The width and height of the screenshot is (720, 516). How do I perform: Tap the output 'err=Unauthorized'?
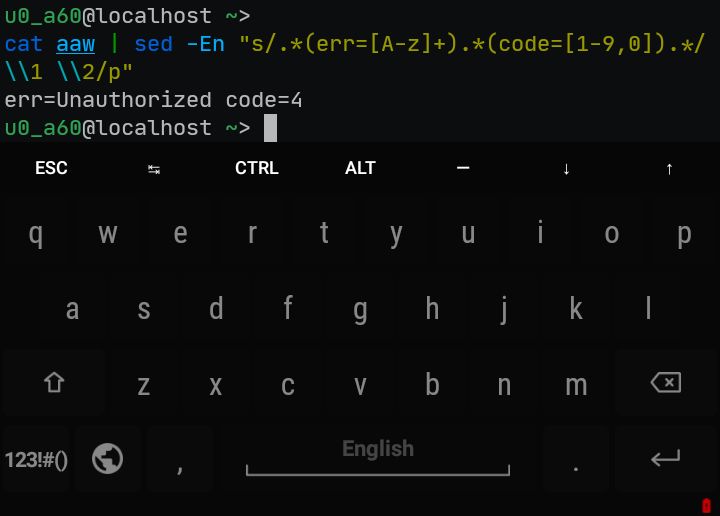tap(108, 100)
